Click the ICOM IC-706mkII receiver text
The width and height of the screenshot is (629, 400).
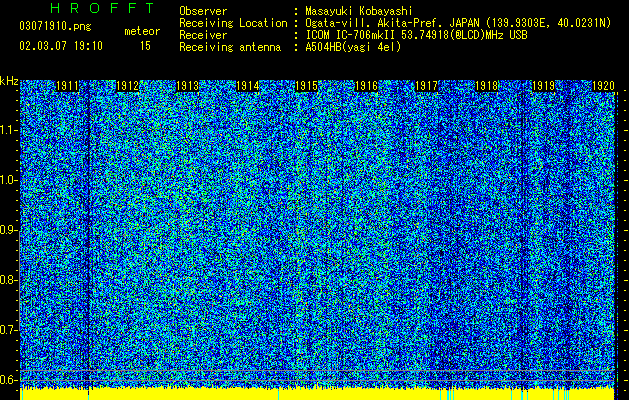pos(416,35)
